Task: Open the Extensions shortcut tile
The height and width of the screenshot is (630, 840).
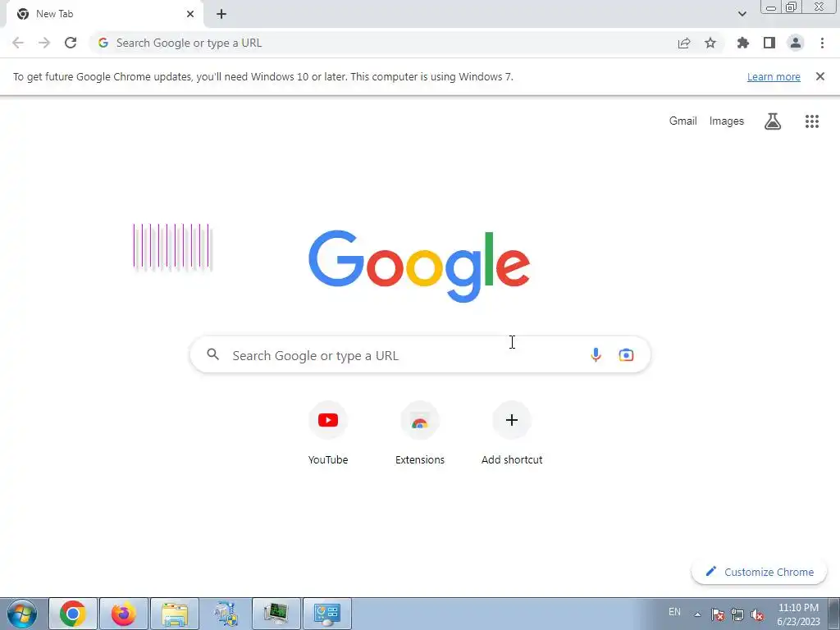Action: (420, 433)
